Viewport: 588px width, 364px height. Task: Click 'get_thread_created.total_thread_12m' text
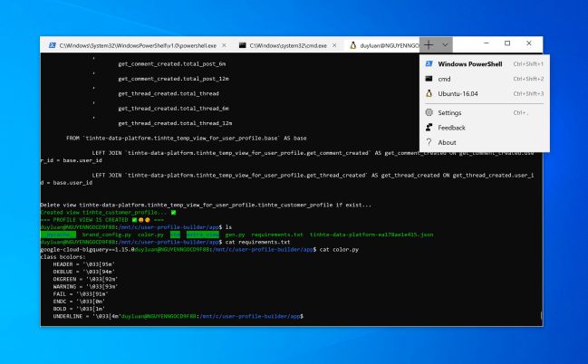coord(175,123)
